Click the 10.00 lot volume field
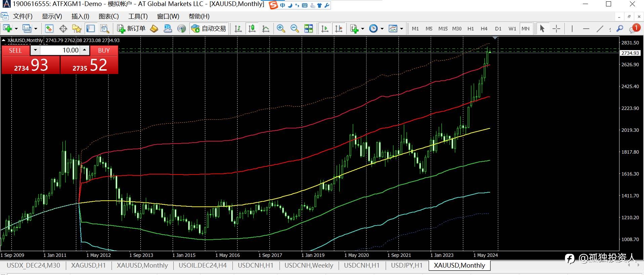Viewport: 644px width, 275px height. (x=60, y=50)
